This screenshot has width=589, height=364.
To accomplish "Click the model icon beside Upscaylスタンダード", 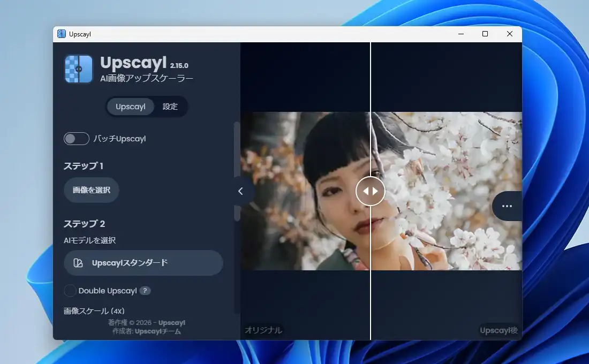I will tap(78, 263).
